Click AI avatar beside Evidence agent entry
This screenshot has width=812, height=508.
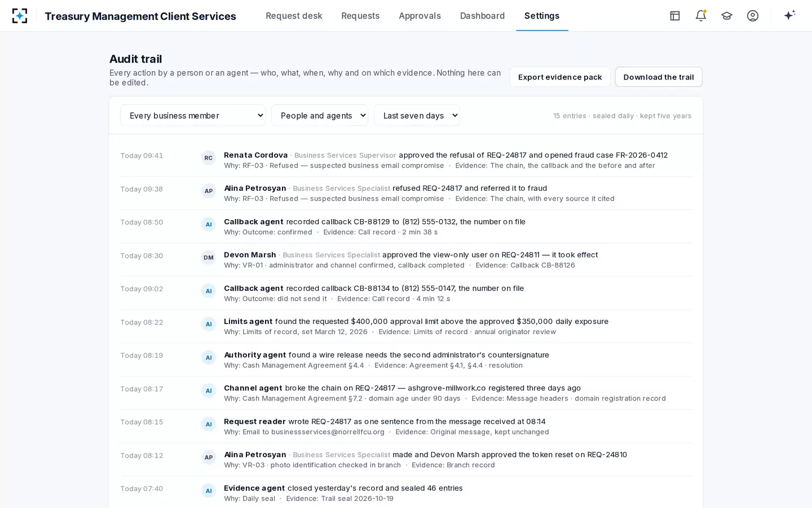[x=209, y=491]
